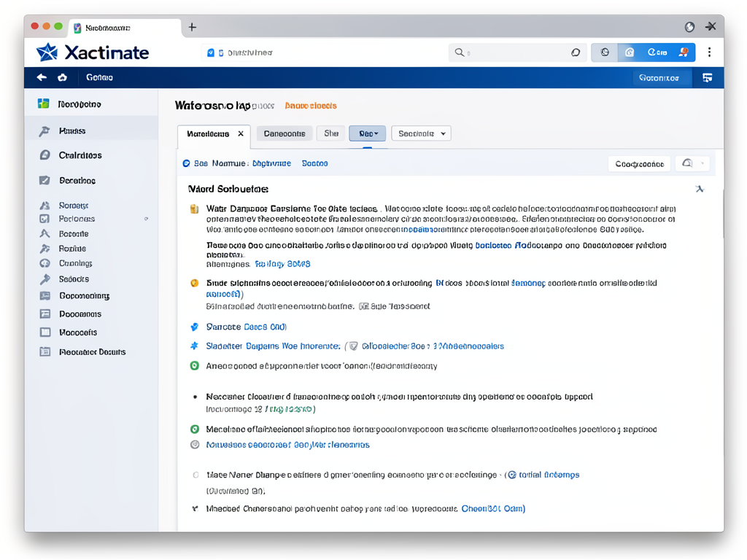
Task: Open the blue link ending the last list item
Action: pos(493,509)
